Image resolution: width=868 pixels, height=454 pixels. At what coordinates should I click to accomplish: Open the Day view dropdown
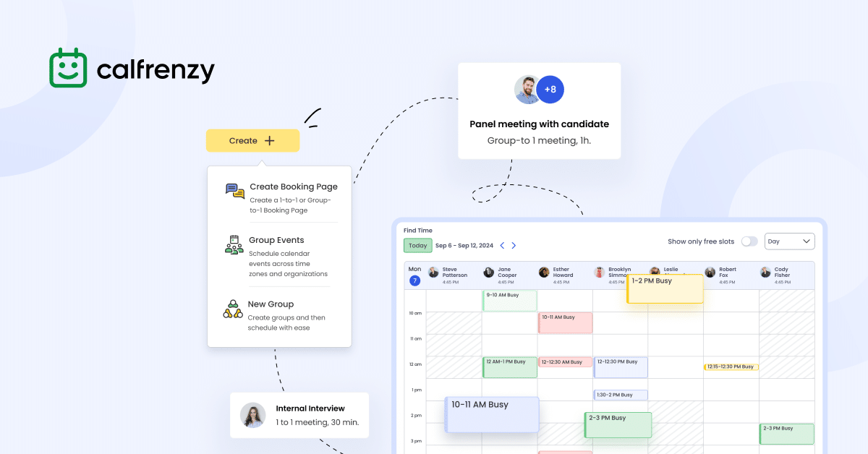(789, 241)
